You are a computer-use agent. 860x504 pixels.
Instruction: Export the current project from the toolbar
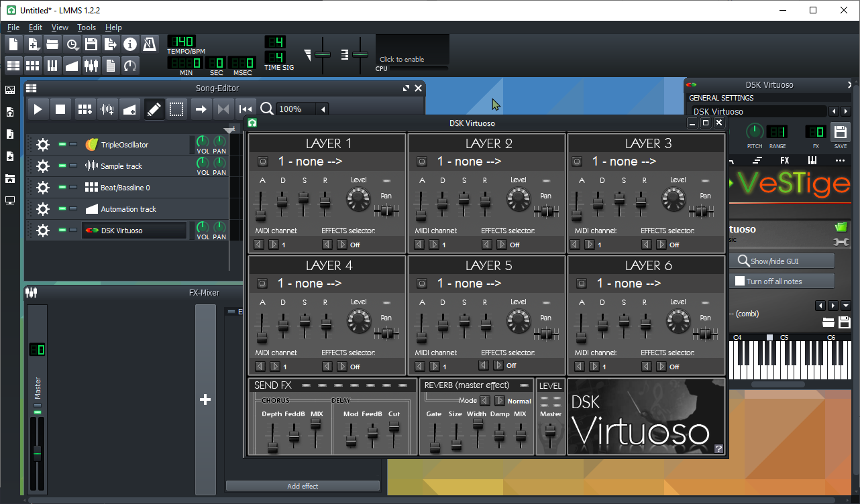click(x=111, y=44)
